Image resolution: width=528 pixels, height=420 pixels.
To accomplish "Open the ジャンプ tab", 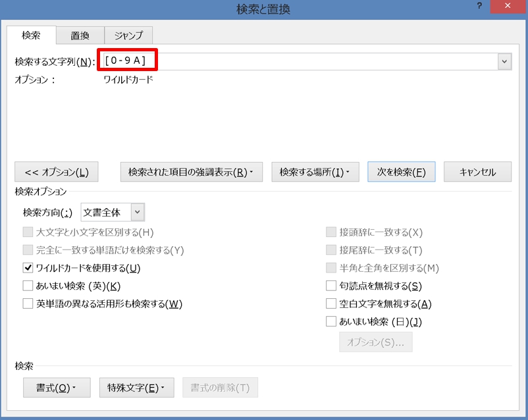I will (x=128, y=36).
